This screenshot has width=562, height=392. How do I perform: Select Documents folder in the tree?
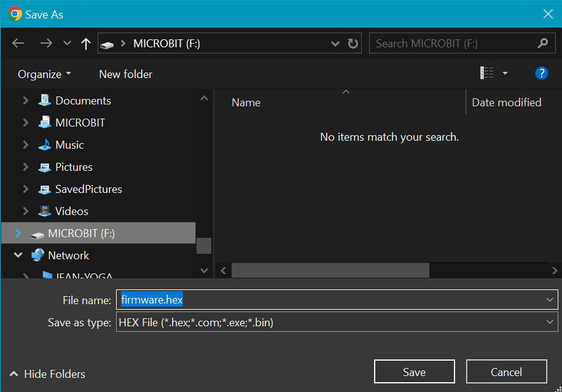83,101
